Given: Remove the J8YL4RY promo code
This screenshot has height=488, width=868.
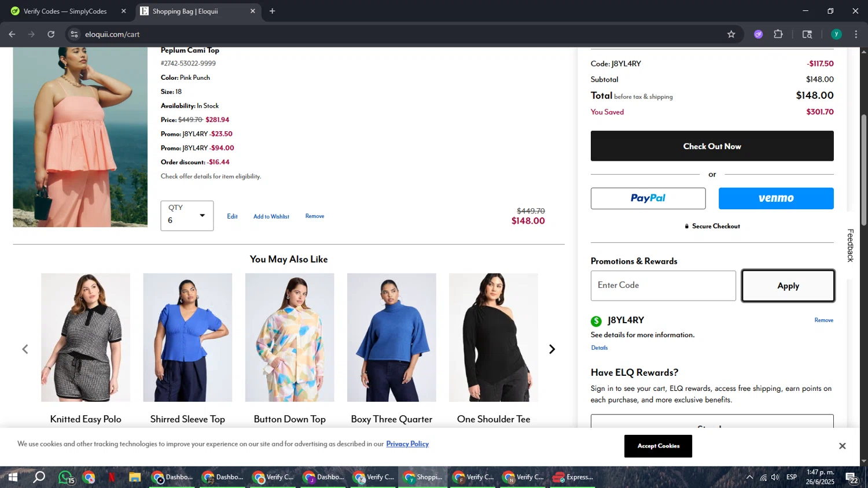Looking at the screenshot, I should [x=824, y=320].
